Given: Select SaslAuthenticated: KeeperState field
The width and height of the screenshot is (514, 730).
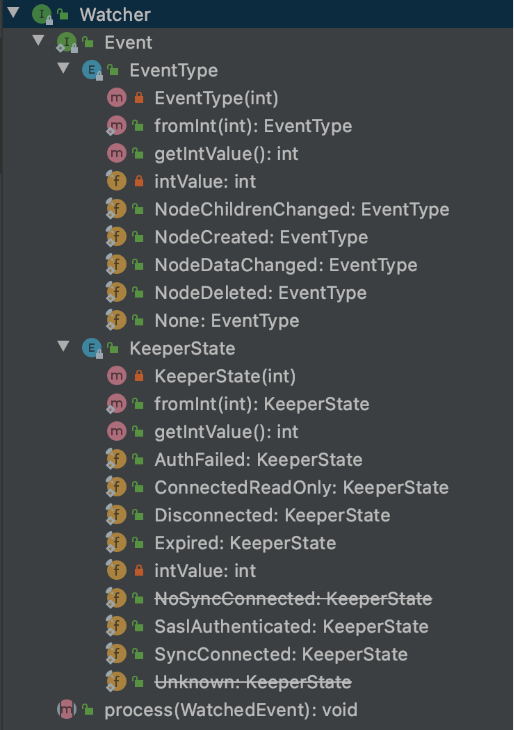Looking at the screenshot, I should (291, 626).
